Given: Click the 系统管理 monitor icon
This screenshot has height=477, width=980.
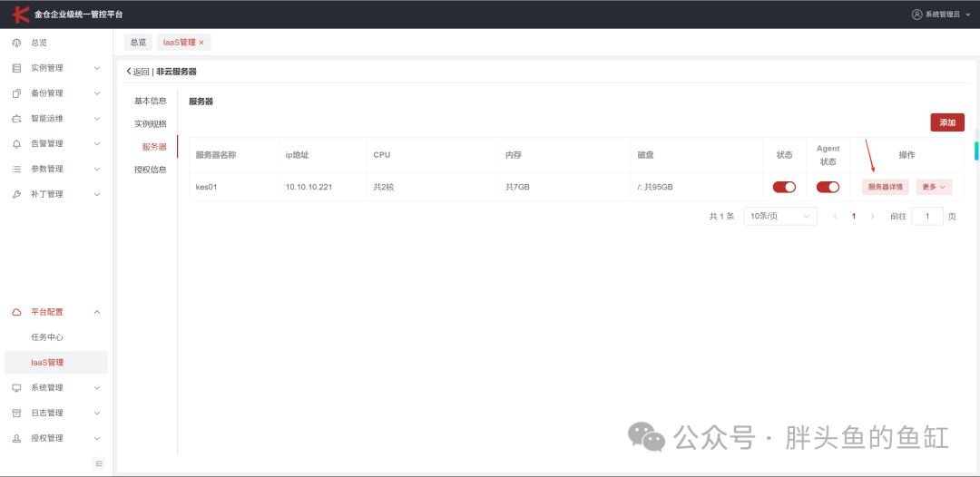Looking at the screenshot, I should pyautogui.click(x=17, y=388).
